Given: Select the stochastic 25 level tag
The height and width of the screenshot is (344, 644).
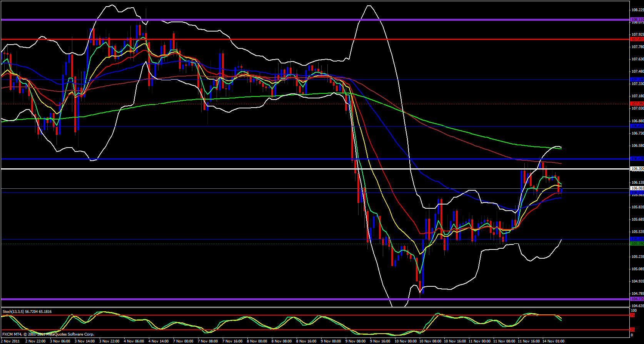Looking at the screenshot, I should 632,330.
